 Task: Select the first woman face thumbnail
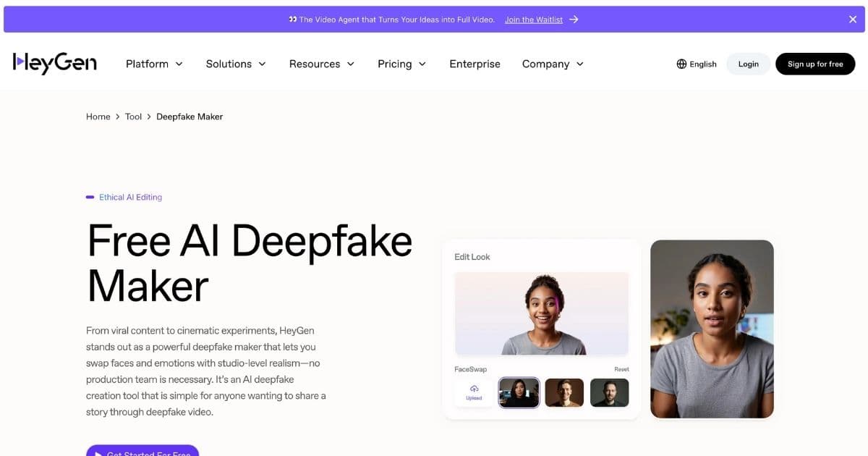(x=519, y=392)
